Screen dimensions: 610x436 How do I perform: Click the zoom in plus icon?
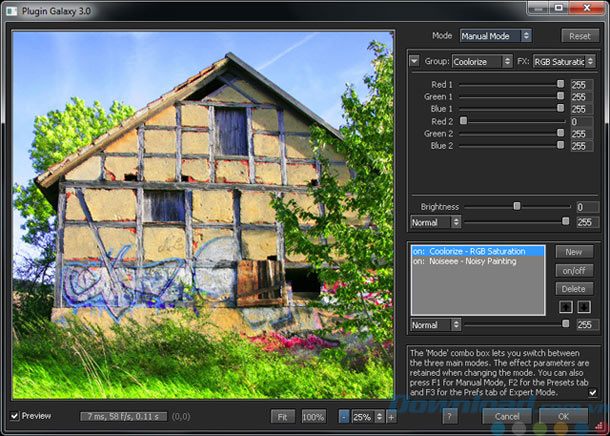[390, 416]
